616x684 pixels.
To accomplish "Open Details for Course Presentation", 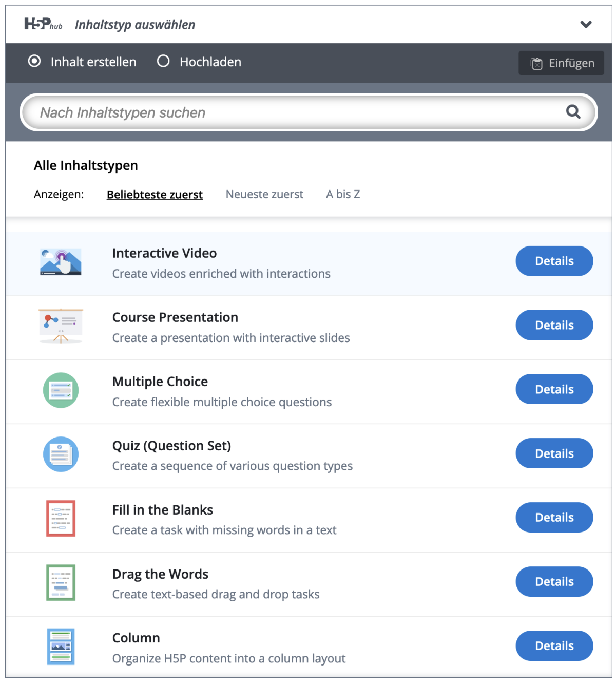I will pos(554,325).
